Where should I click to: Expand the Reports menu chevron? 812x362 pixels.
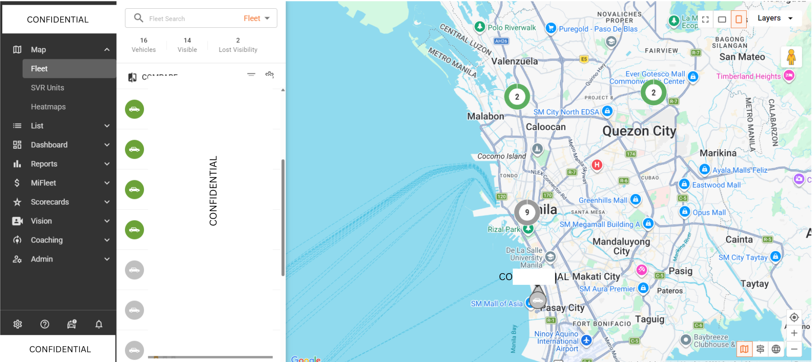click(x=107, y=164)
